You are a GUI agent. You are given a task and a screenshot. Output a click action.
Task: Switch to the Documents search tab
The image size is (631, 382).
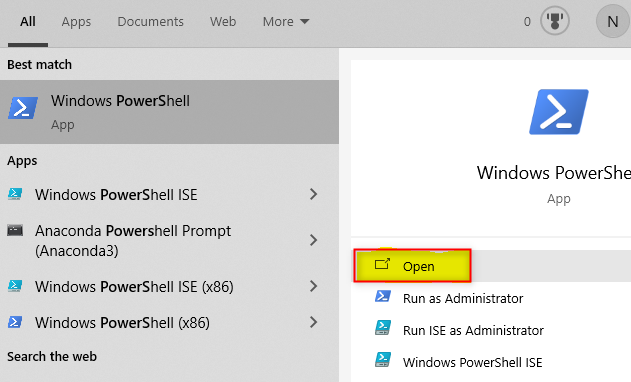pos(150,21)
